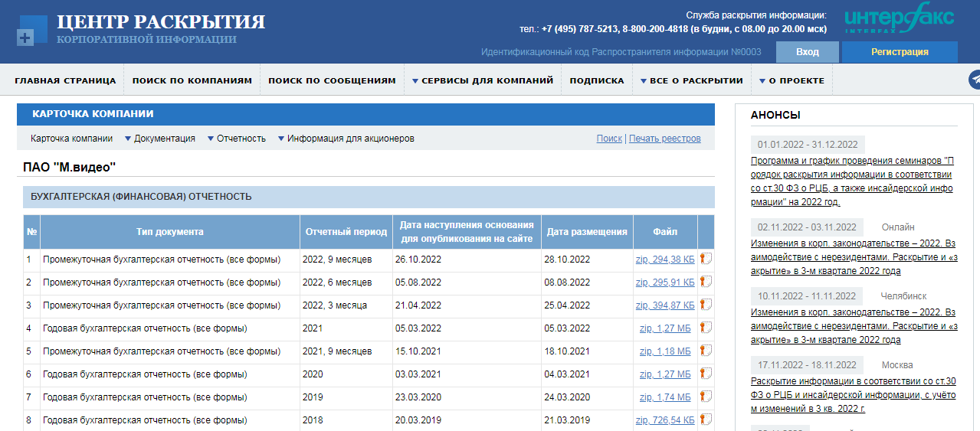The image size is (980, 431).
Task: Click certificate icon for 2022 6-month report
Action: (706, 282)
